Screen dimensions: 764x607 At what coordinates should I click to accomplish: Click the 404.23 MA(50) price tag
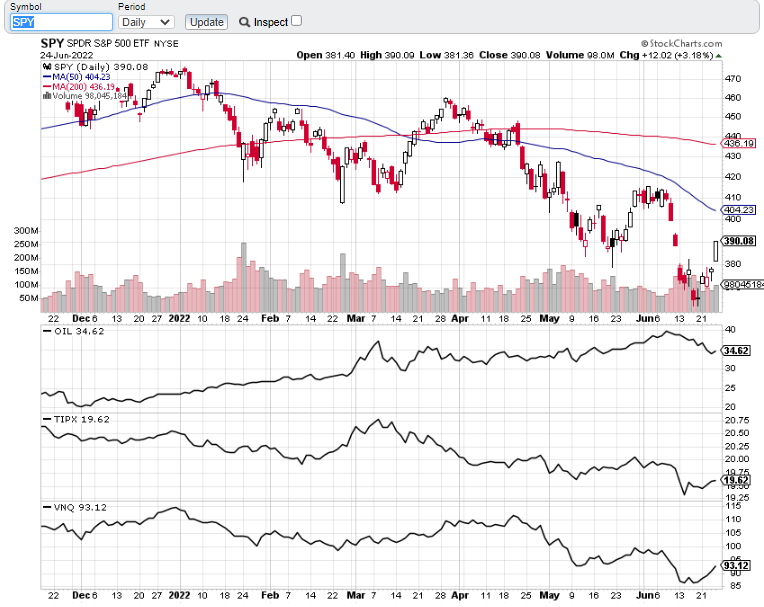coord(739,210)
